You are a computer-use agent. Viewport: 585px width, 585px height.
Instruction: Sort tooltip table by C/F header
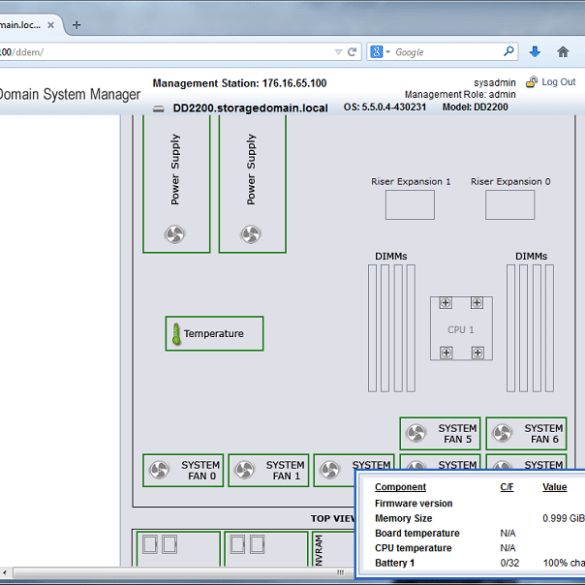pos(507,487)
